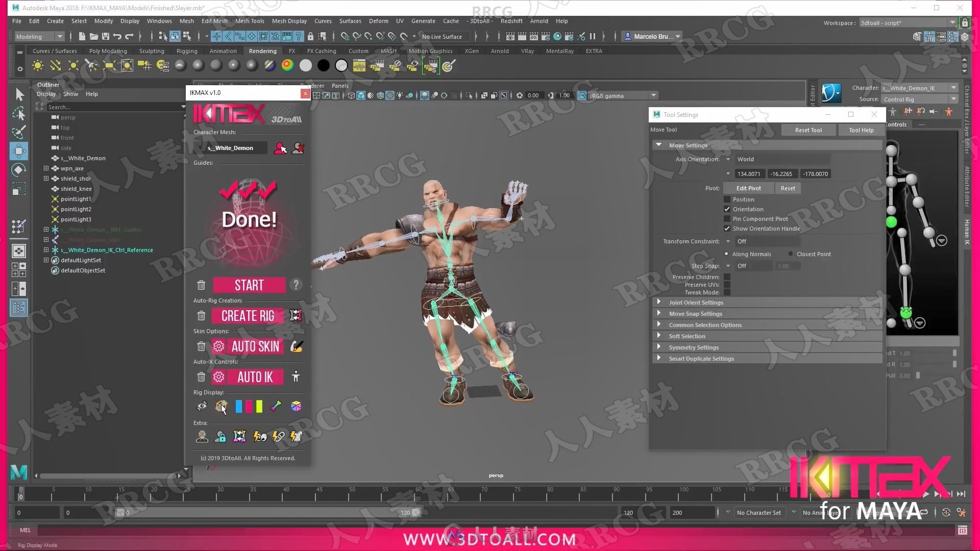Click the trash icon beside START
This screenshot has height=551, width=980.
pyautogui.click(x=201, y=285)
